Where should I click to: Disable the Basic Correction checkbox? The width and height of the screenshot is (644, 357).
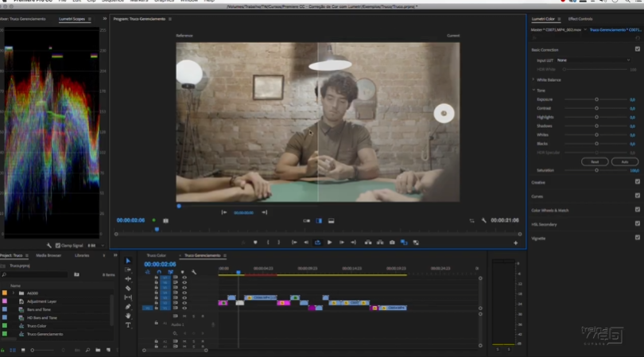pos(638,49)
